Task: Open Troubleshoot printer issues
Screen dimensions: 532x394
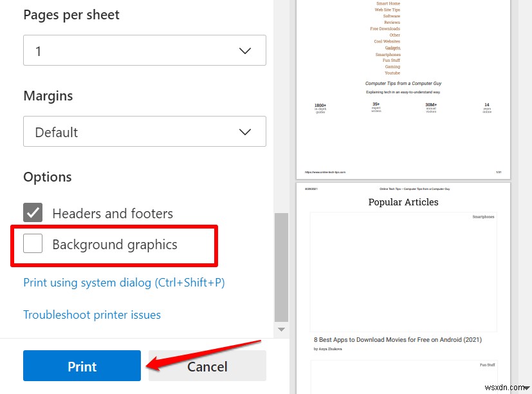Action: (92, 315)
